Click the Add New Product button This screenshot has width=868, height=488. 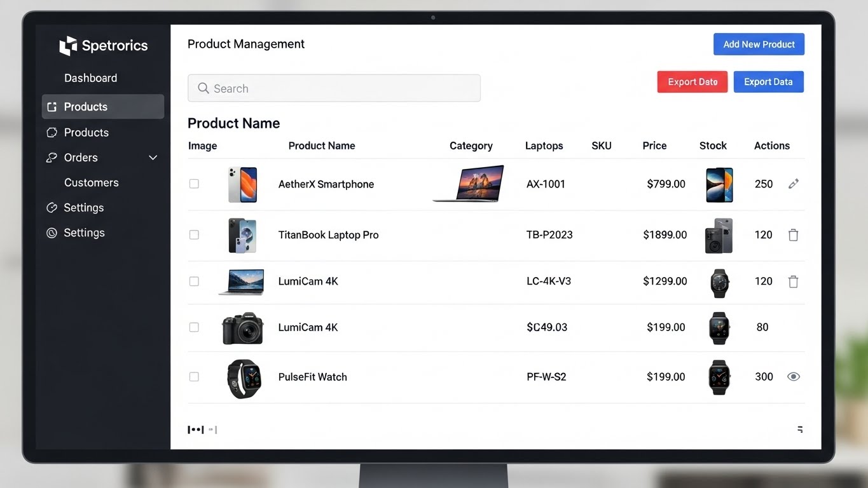point(759,44)
